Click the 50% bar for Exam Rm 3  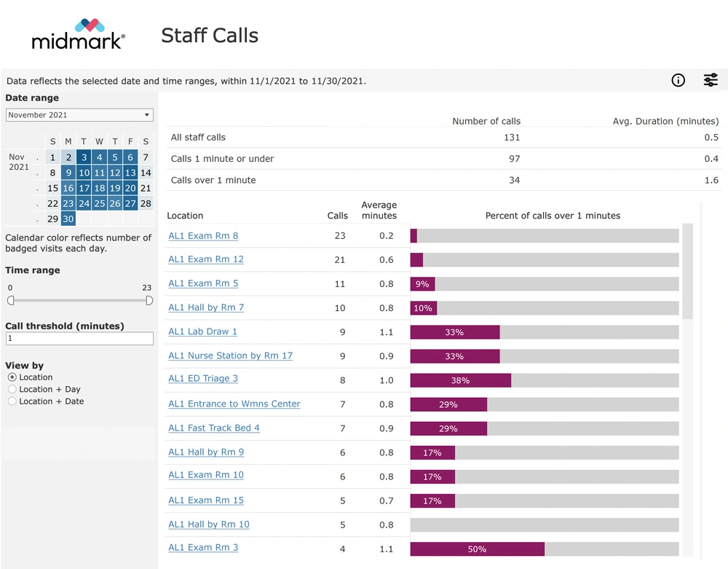coord(477,549)
